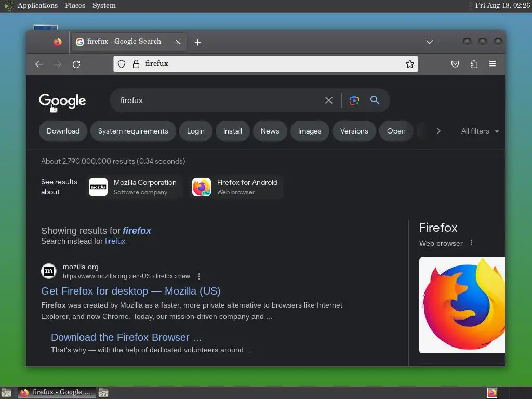
Task: Open Firefox for Android results card
Action: (237, 187)
